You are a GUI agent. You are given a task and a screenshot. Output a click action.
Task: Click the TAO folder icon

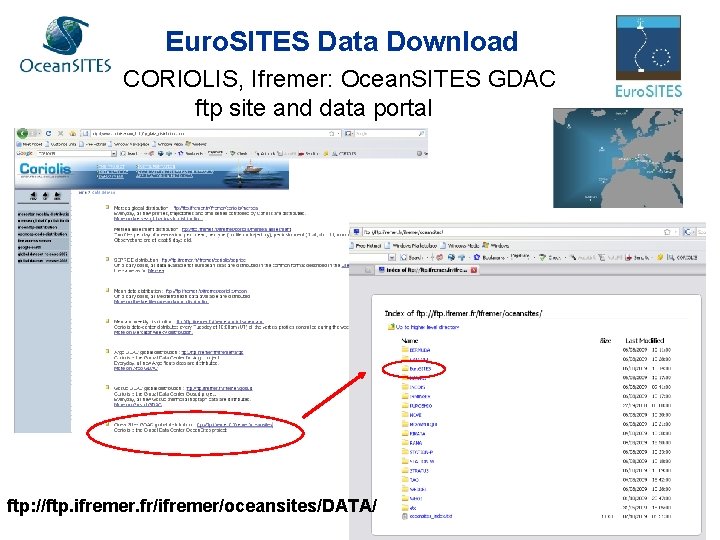[x=405, y=480]
